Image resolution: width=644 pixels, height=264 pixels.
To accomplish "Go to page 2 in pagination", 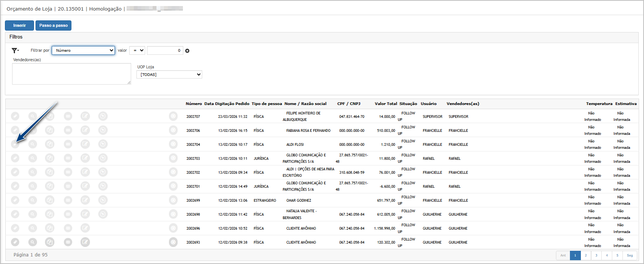I will point(586,255).
